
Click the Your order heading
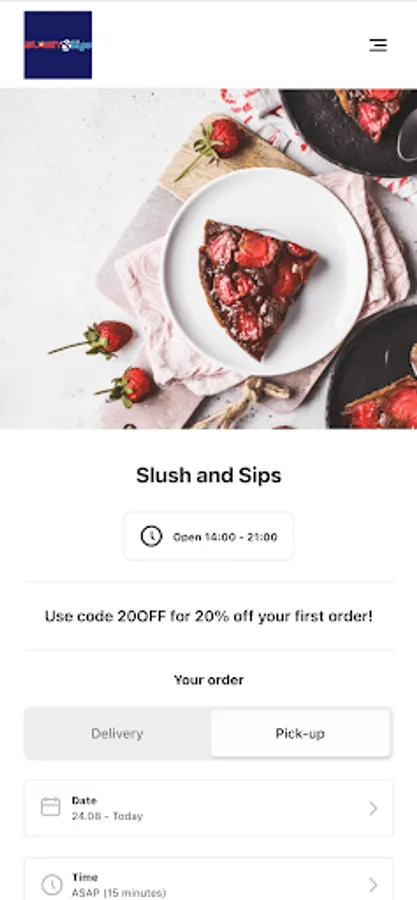coord(209,680)
